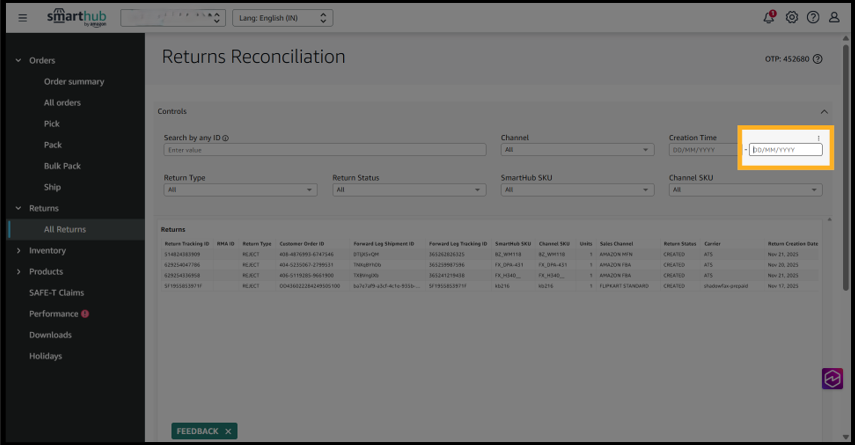Close the Feedback button with X
Viewport: 855px width, 445px height.
coord(228,431)
